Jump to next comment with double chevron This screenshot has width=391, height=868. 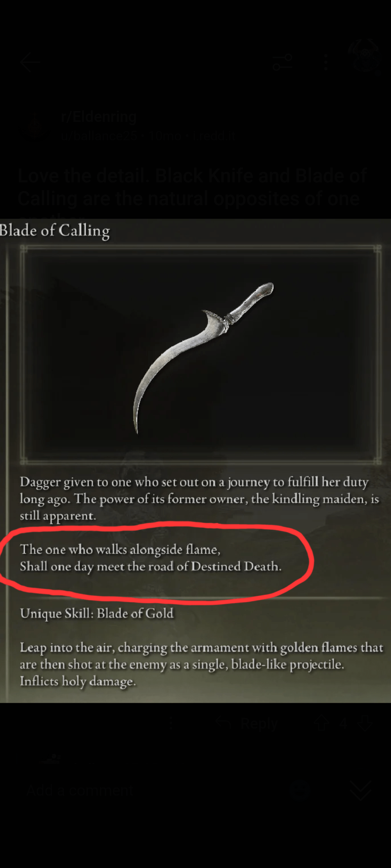click(361, 791)
